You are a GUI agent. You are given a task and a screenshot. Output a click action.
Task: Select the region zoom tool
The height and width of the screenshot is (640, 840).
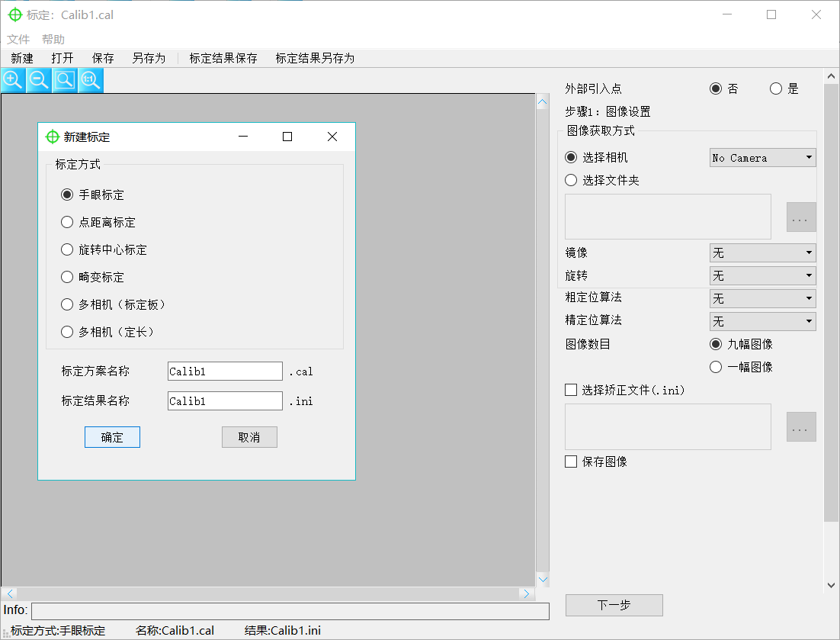click(x=64, y=79)
